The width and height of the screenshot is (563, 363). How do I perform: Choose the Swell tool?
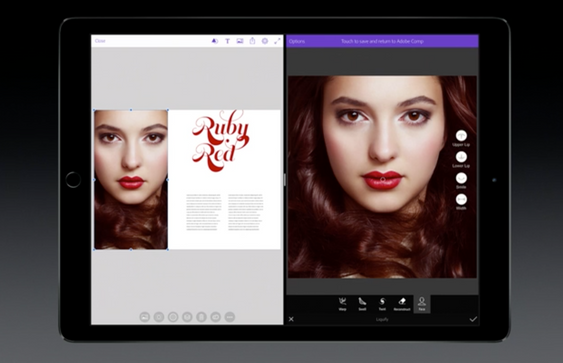362,304
